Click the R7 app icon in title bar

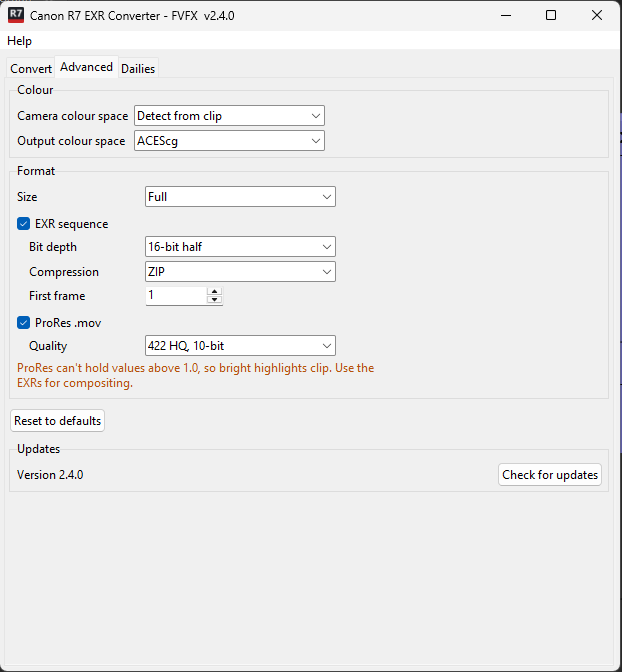pos(15,15)
